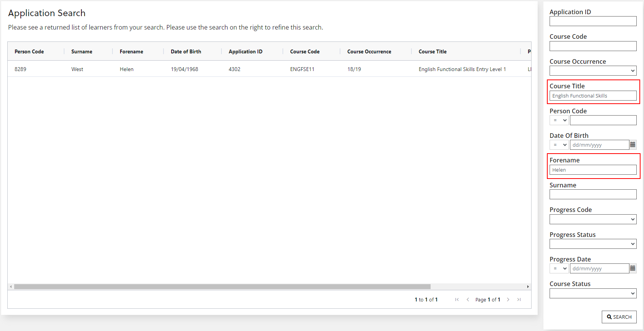Open the Progress Status dropdown
644x331 pixels.
pos(593,244)
